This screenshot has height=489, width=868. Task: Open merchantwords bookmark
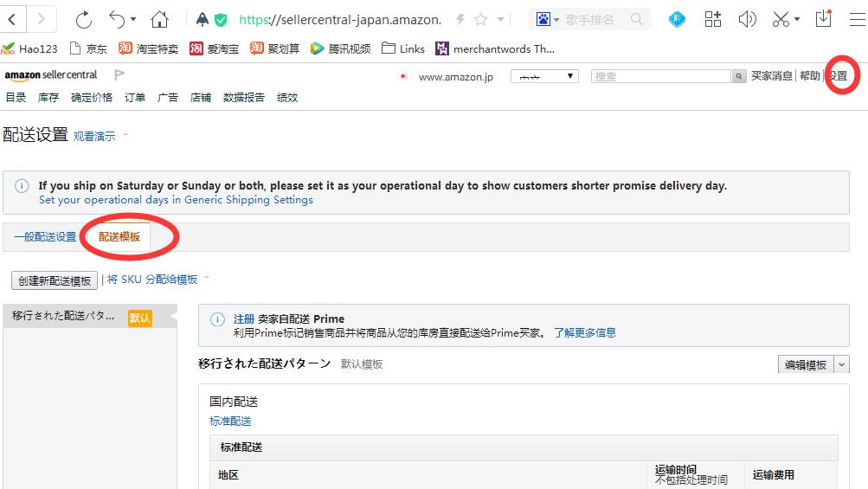(495, 48)
